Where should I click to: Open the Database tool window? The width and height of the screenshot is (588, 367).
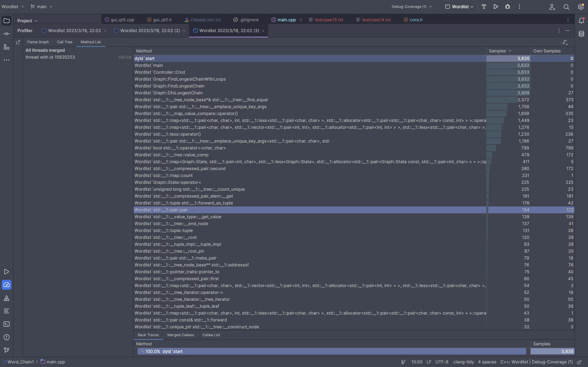(581, 34)
